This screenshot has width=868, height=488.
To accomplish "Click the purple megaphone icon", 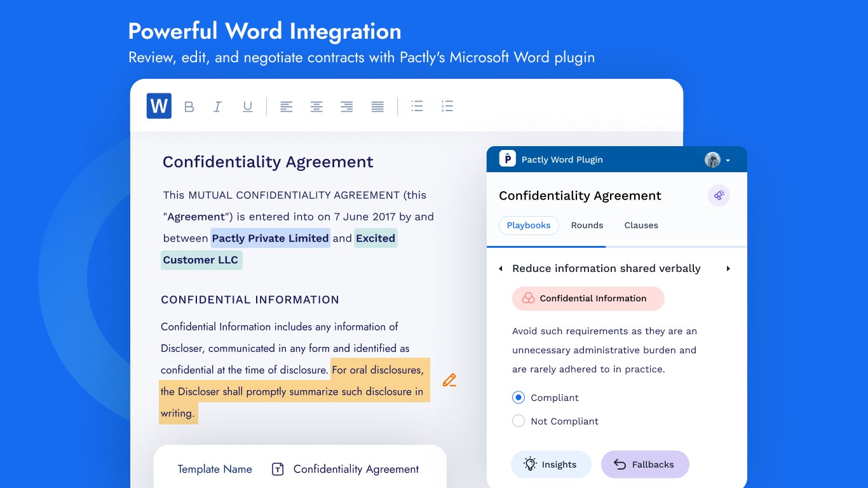I will [x=719, y=196].
